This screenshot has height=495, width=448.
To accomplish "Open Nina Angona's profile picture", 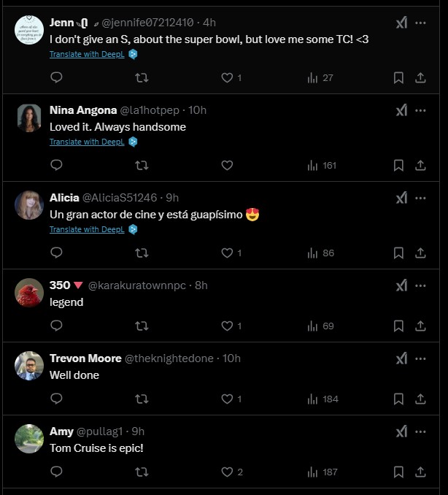I will tap(29, 118).
